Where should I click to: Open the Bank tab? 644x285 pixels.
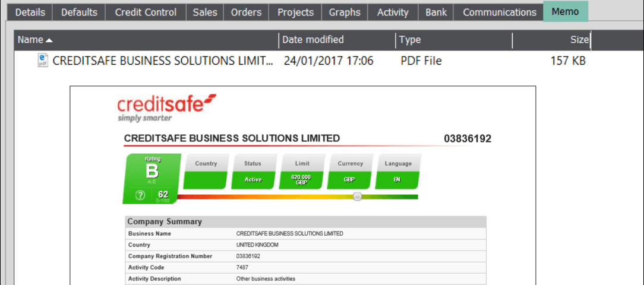pyautogui.click(x=436, y=12)
